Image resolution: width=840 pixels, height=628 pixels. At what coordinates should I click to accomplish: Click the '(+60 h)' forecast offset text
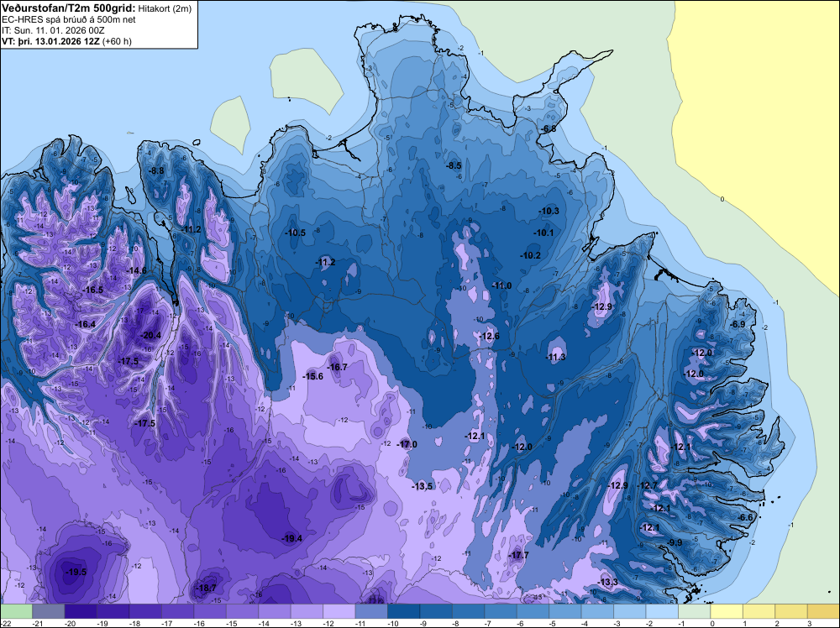pos(117,41)
